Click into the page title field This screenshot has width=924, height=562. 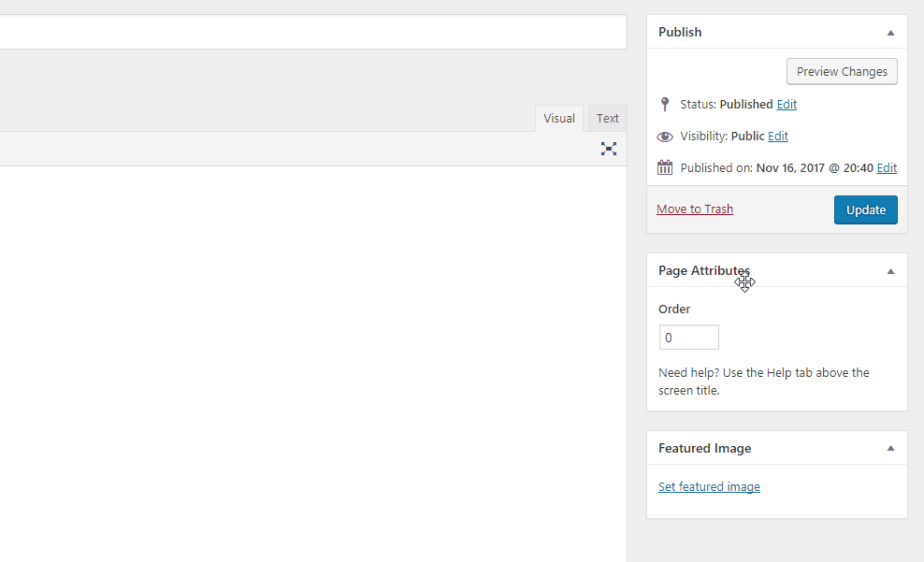(309, 32)
